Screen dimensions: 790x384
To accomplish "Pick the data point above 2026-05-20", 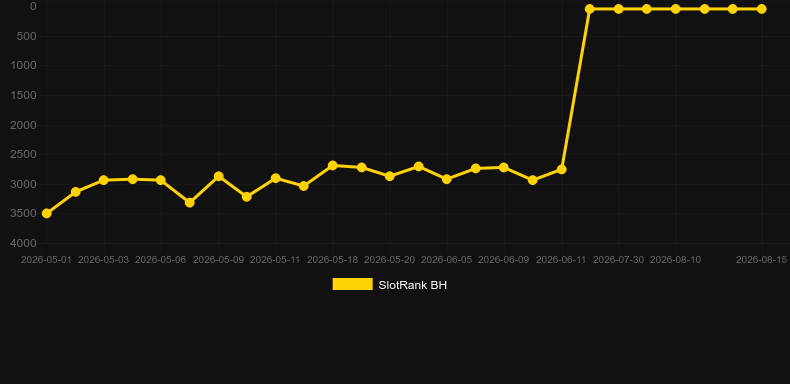I will click(389, 176).
